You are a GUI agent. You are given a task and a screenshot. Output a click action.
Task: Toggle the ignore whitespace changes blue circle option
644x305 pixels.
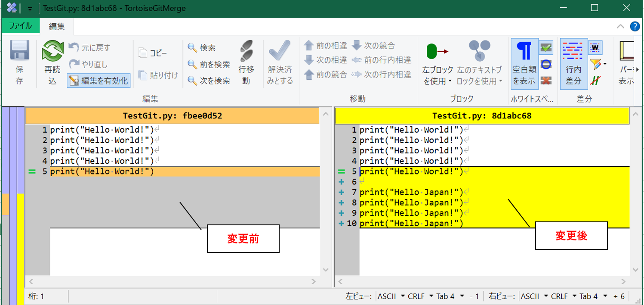point(546,64)
